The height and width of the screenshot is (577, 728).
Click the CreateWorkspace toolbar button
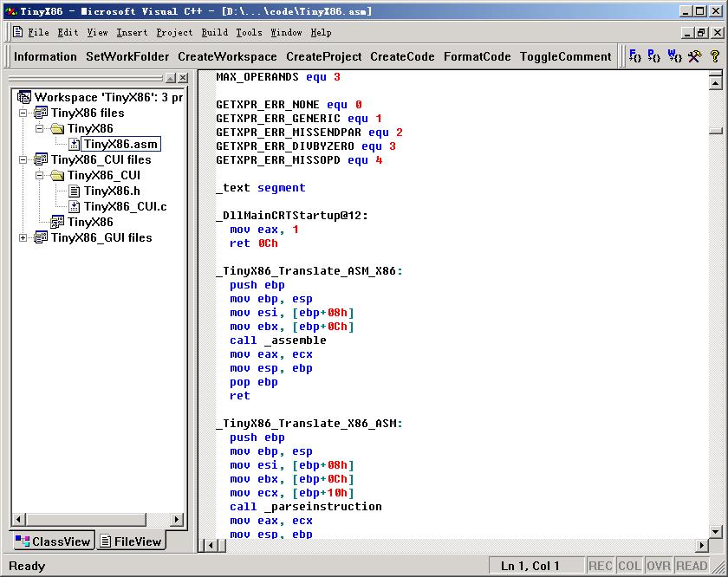[x=227, y=56]
